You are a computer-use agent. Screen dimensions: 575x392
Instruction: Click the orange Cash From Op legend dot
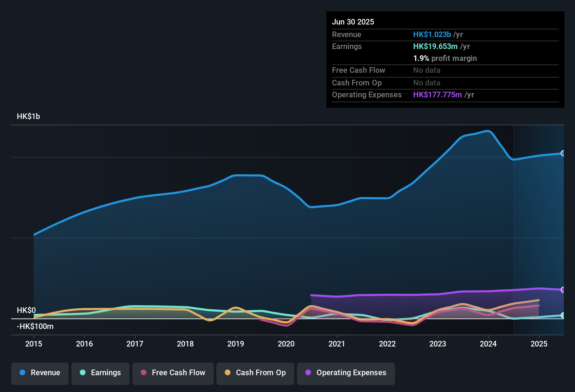pos(227,373)
